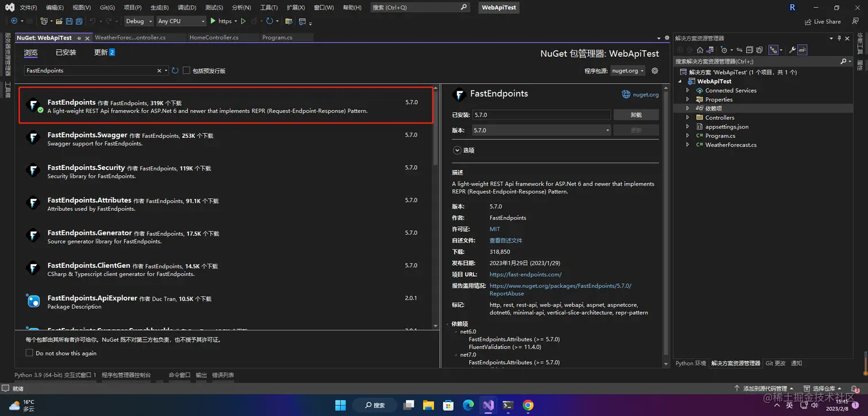Click the 卸载 uninstall button

[636, 115]
